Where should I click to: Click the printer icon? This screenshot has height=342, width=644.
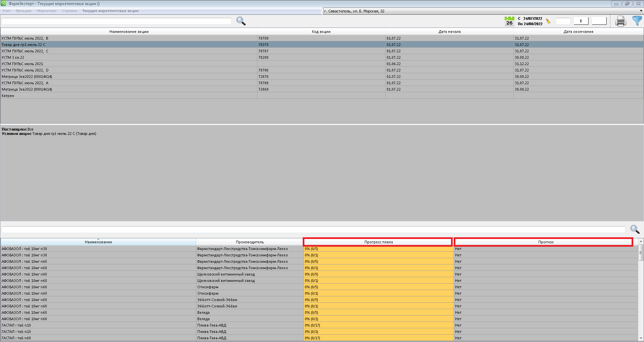[621, 21]
